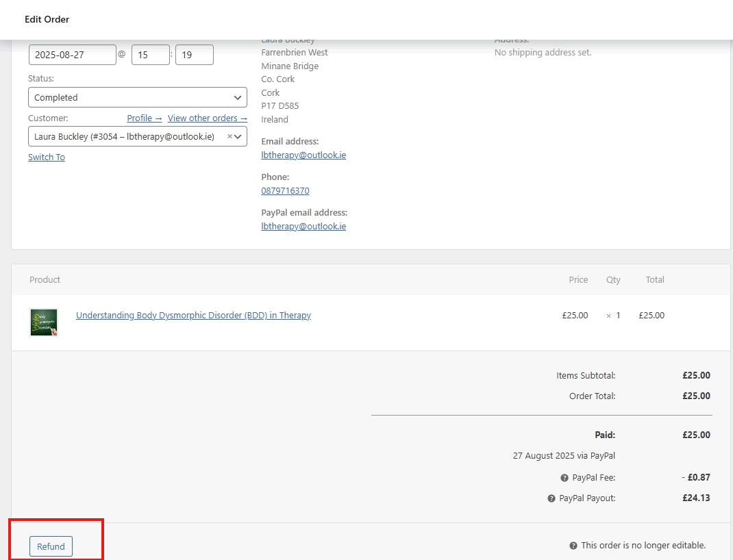Click the No shipping address set text
733x560 pixels.
pyautogui.click(x=543, y=52)
